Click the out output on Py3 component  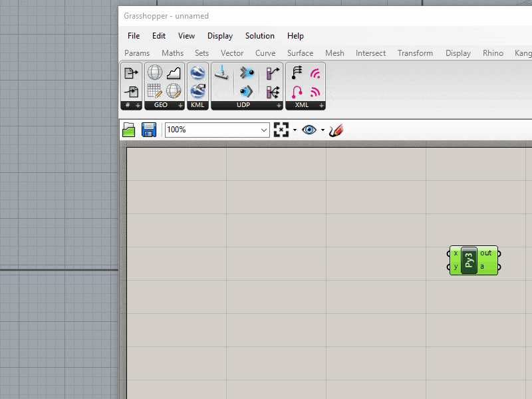click(x=486, y=253)
